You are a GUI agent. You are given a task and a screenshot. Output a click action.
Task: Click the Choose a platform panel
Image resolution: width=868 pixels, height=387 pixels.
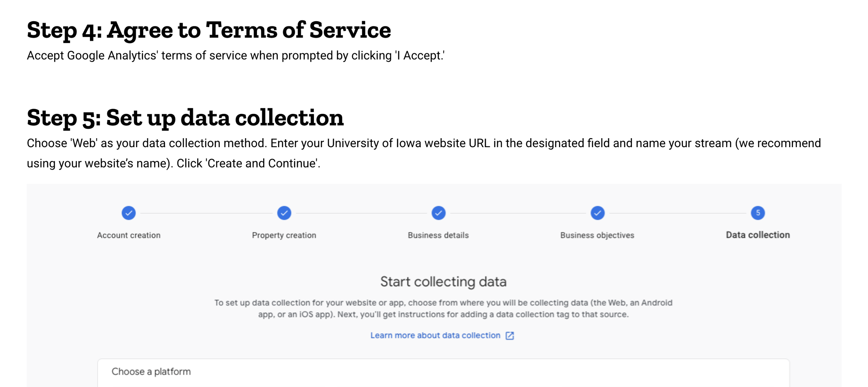[443, 373]
